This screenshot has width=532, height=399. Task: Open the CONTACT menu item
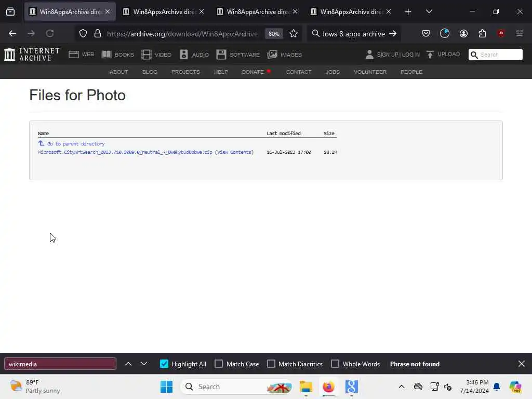click(x=299, y=72)
